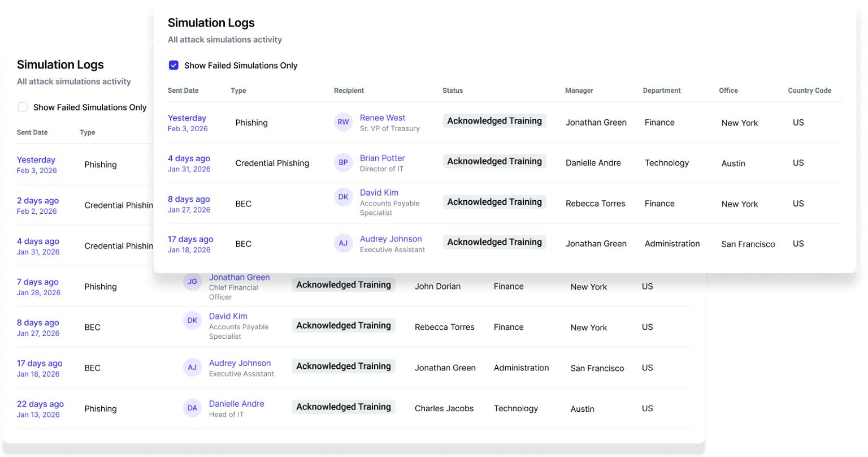Click 2 days ago date in back panel
Screen dimensions: 868x457
(x=38, y=201)
